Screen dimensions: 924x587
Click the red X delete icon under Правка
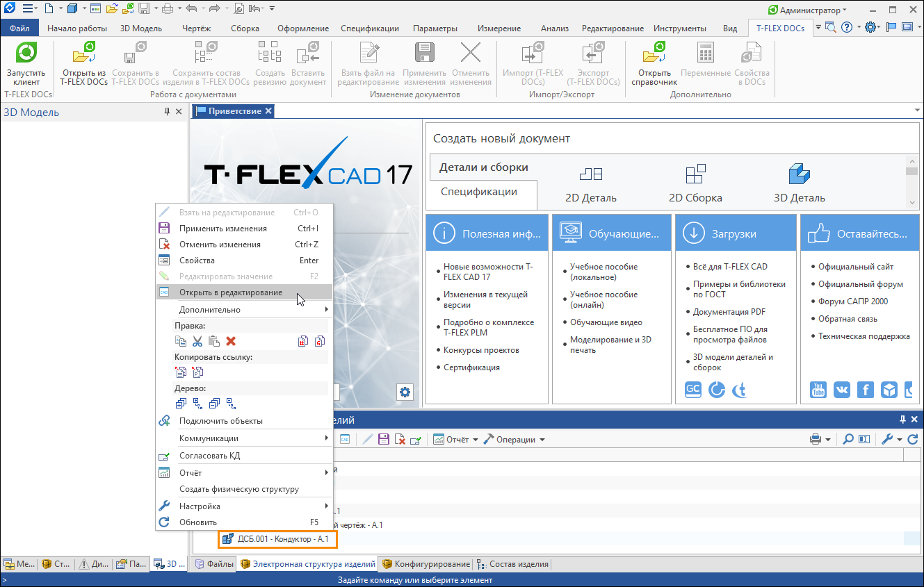[231, 341]
